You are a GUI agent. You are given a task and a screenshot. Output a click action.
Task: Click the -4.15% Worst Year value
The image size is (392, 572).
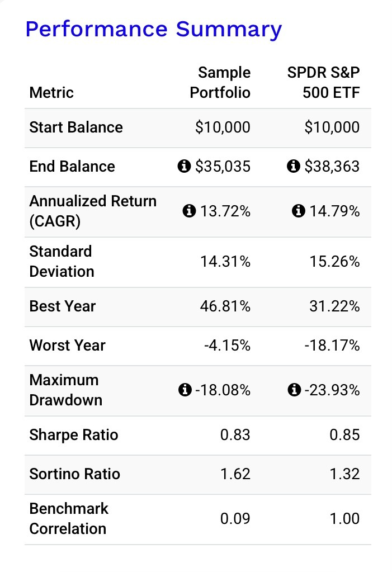pyautogui.click(x=227, y=346)
